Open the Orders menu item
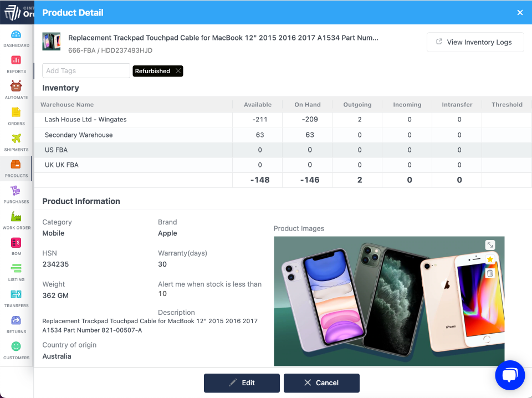This screenshot has width=532, height=398. pyautogui.click(x=16, y=116)
